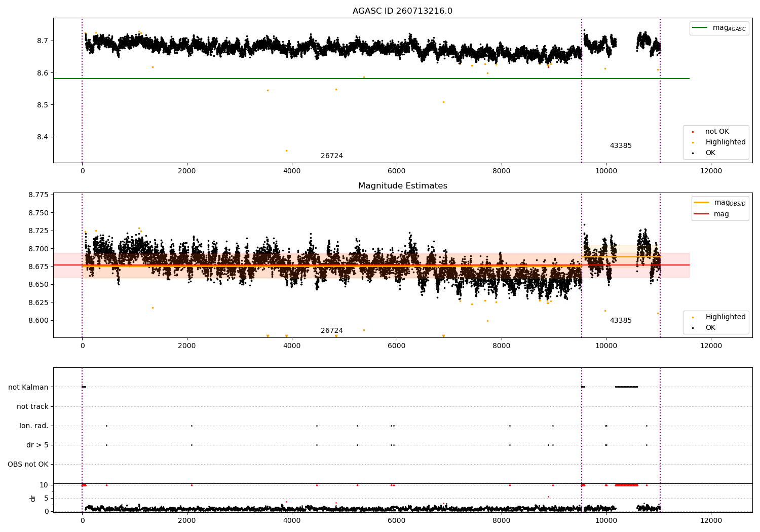Click the 6000 x-tick label under Magnitude Estimates plot

[397, 346]
